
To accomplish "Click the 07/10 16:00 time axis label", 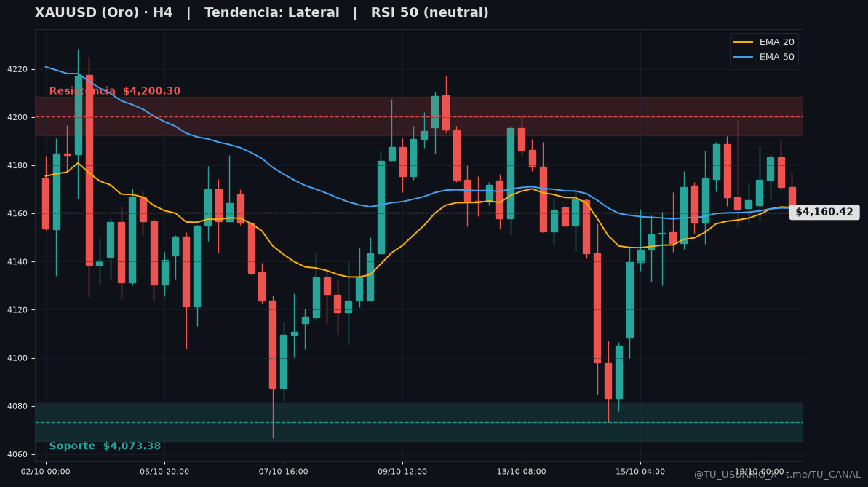I will pyautogui.click(x=284, y=472).
